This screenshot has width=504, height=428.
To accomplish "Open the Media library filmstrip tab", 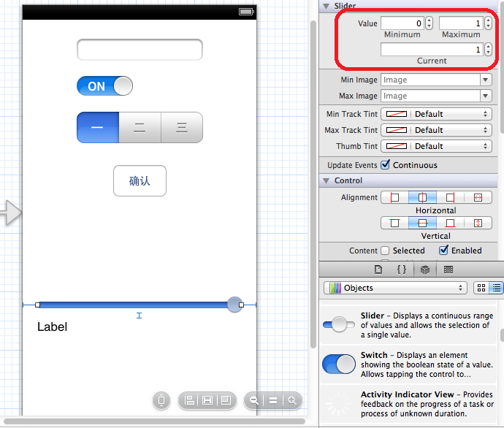I will point(448,270).
